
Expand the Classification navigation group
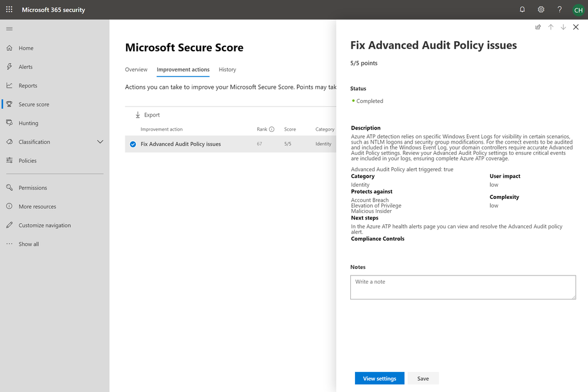(100, 142)
